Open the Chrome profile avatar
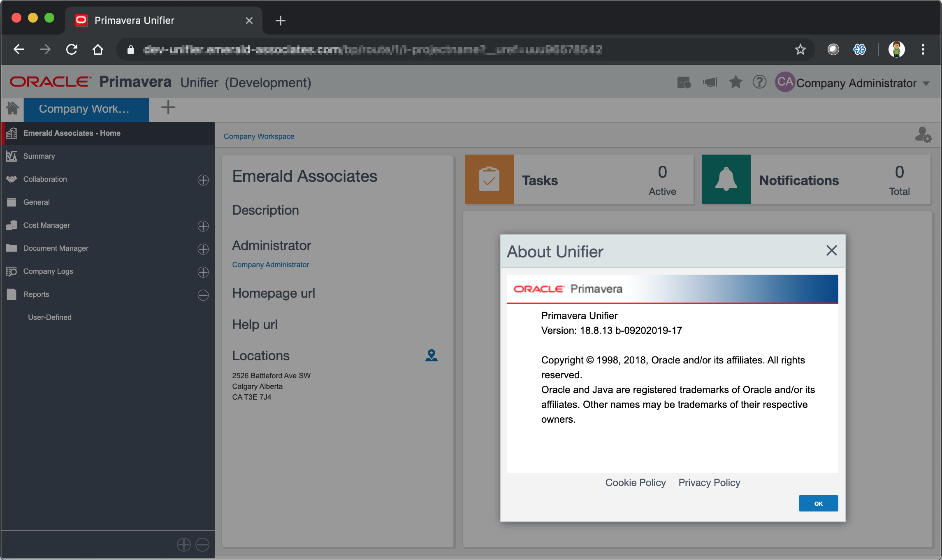The height and width of the screenshot is (560, 942). click(897, 50)
